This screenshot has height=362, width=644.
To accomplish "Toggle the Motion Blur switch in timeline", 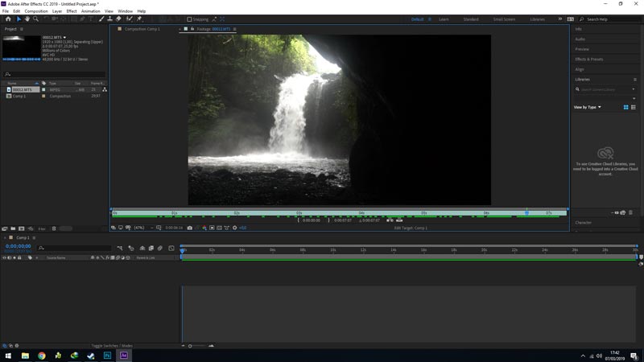I will click(159, 248).
